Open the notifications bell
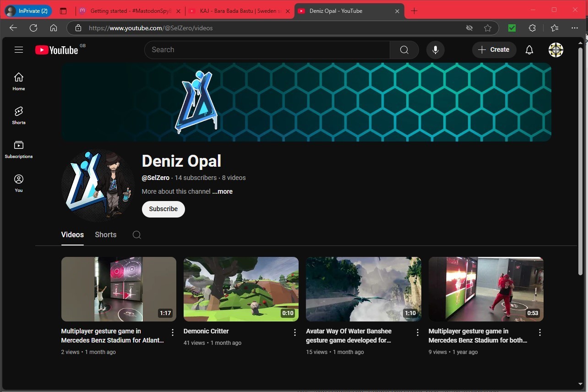 529,50
